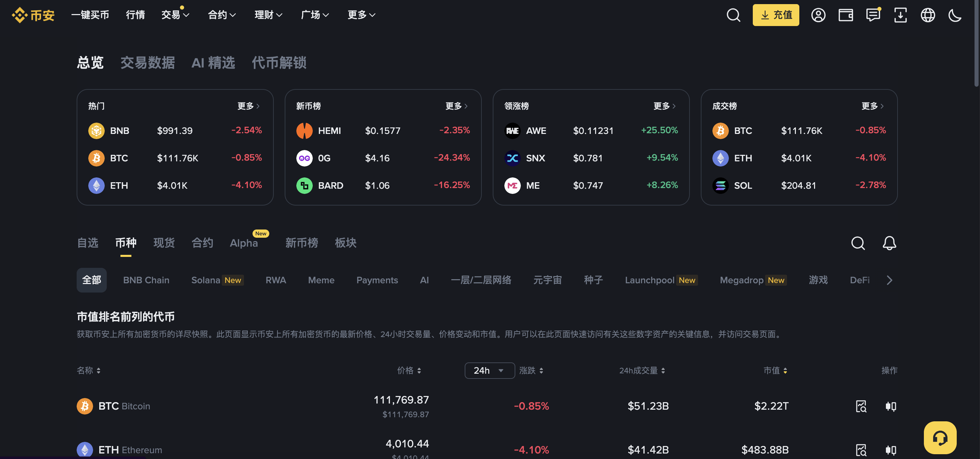Switch to the 代币解锁 tab
980x459 pixels.
[x=279, y=62]
